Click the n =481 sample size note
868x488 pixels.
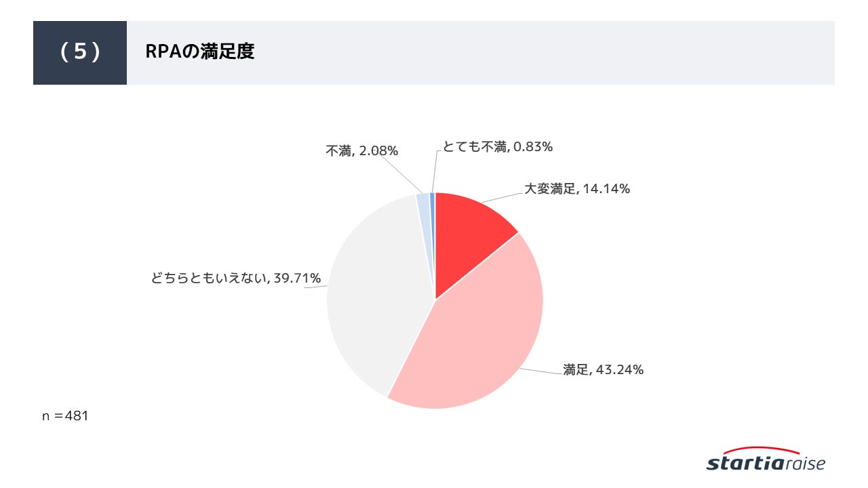[x=65, y=416]
